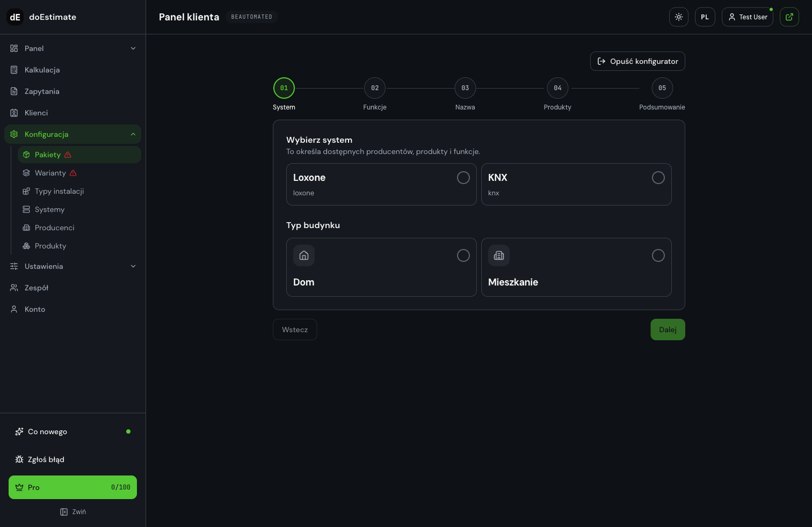Click the building icon in the Mieszkanie card
The image size is (812, 527).
coord(499,255)
